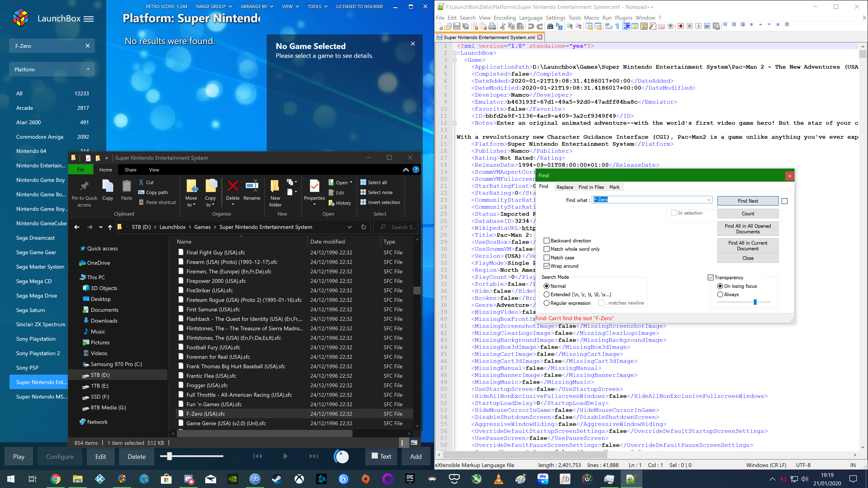Image resolution: width=868 pixels, height=488 pixels.
Task: Open the LaunchBox TOOLS dropdown menu
Action: tap(317, 6)
